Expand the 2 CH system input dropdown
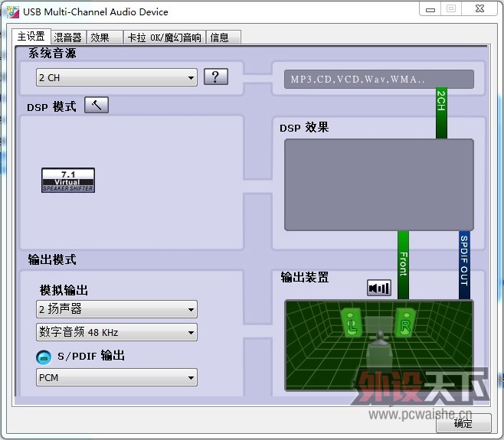This screenshot has height=440, width=504. click(116, 77)
